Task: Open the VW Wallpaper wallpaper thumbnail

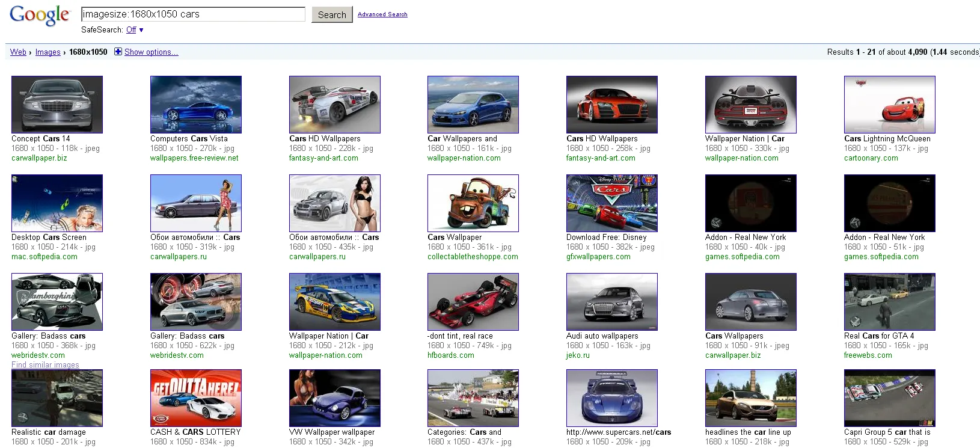Action: coord(335,398)
